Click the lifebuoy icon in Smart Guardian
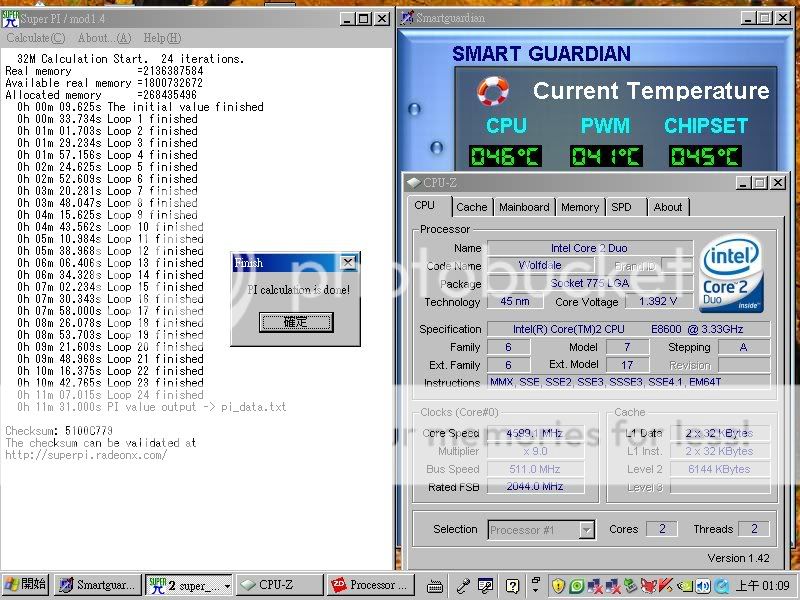Image resolution: width=800 pixels, height=600 pixels. [x=493, y=91]
